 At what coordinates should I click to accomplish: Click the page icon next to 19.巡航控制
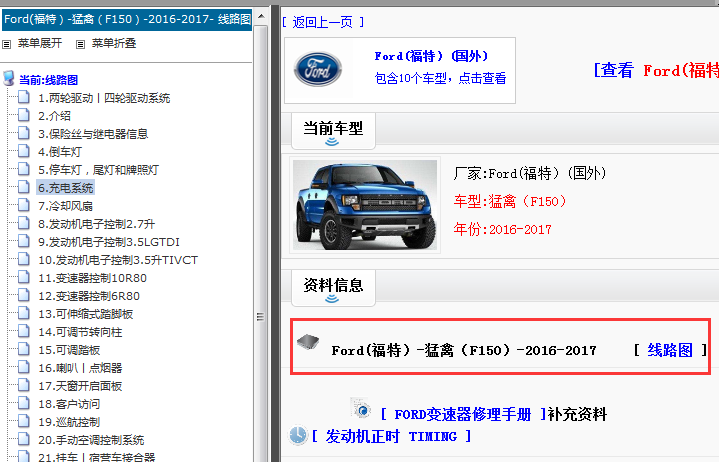tap(24, 421)
